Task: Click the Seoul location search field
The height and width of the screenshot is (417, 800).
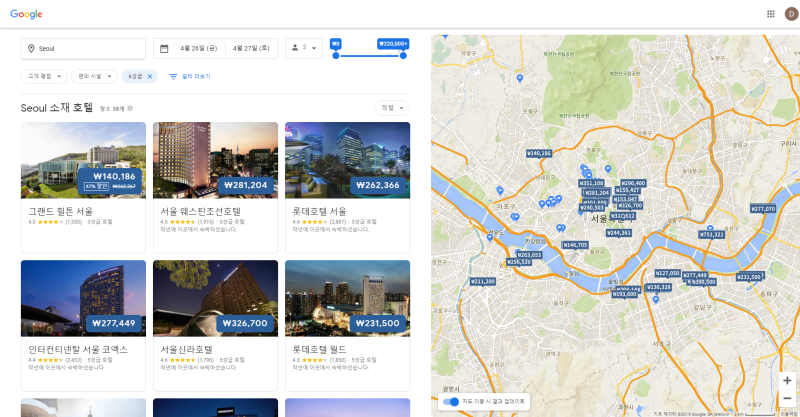Action: pyautogui.click(x=83, y=48)
